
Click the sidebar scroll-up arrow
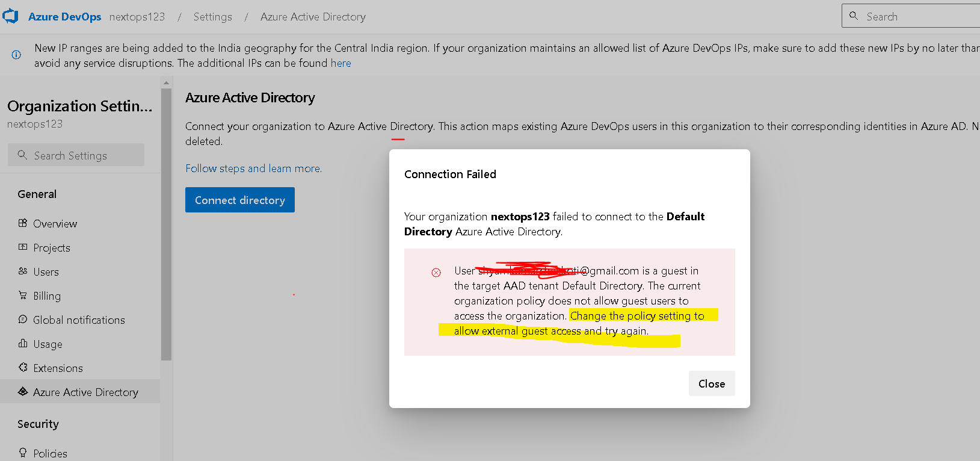coord(166,82)
